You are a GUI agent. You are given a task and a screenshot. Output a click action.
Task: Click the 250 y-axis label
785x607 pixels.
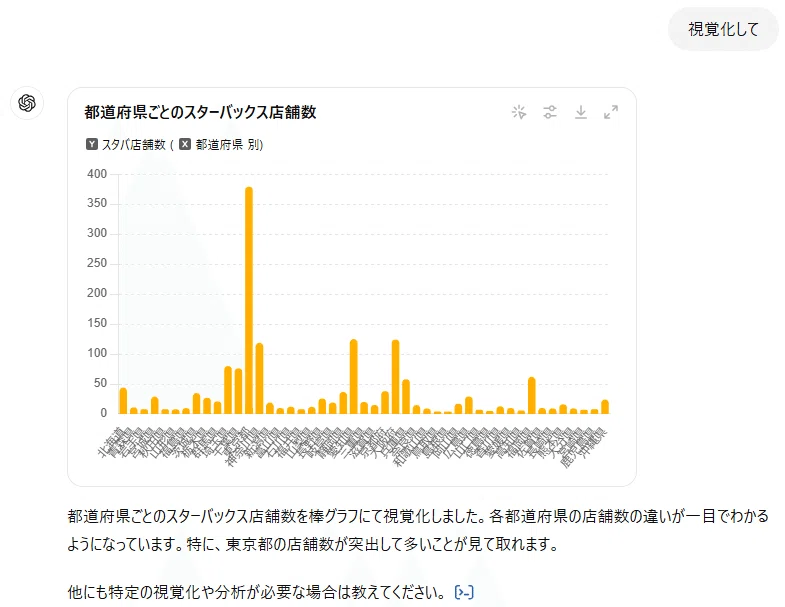(97, 263)
